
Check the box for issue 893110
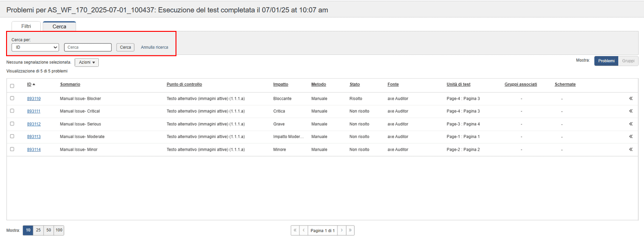tap(12, 98)
